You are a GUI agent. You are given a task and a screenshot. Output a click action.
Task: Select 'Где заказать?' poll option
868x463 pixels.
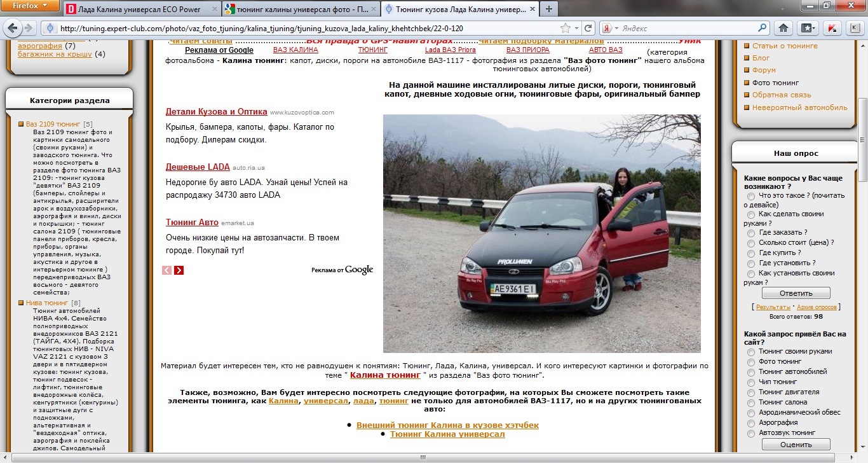(751, 233)
